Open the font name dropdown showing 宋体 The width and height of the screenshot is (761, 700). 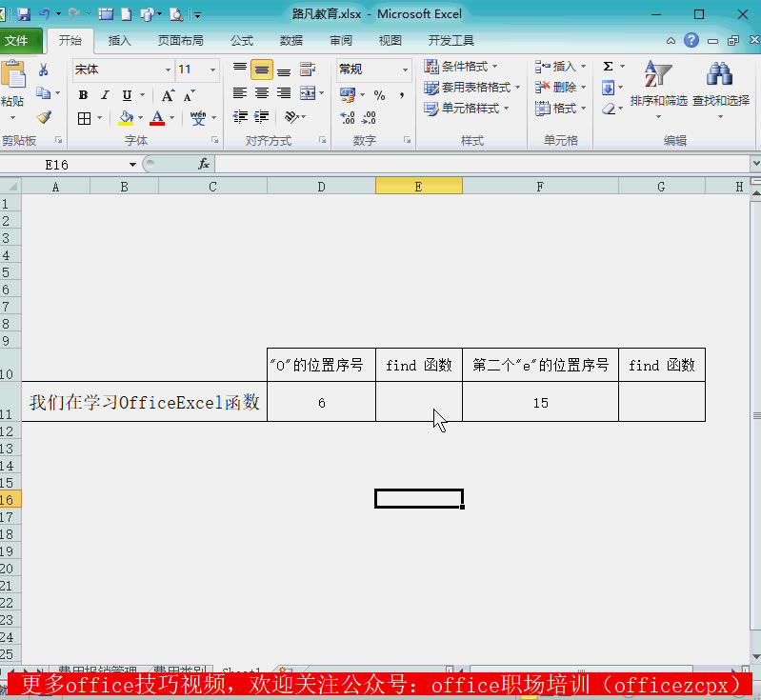click(x=123, y=70)
